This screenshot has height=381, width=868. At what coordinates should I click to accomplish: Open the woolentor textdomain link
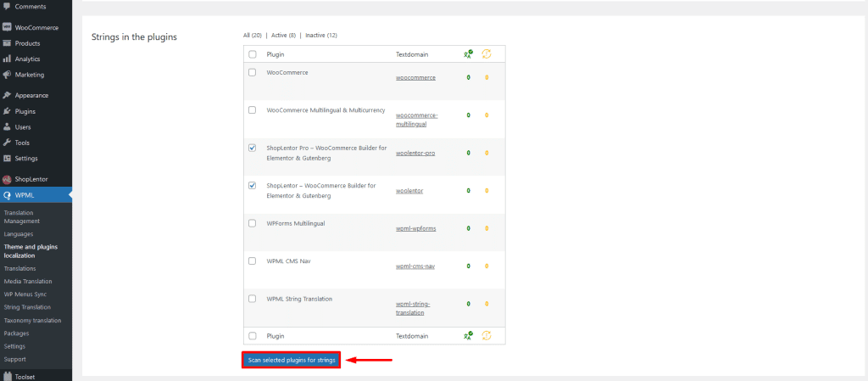[409, 190]
